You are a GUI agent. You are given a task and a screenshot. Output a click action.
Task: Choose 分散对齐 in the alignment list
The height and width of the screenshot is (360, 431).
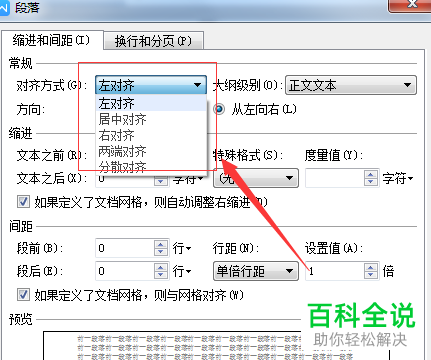(x=151, y=166)
